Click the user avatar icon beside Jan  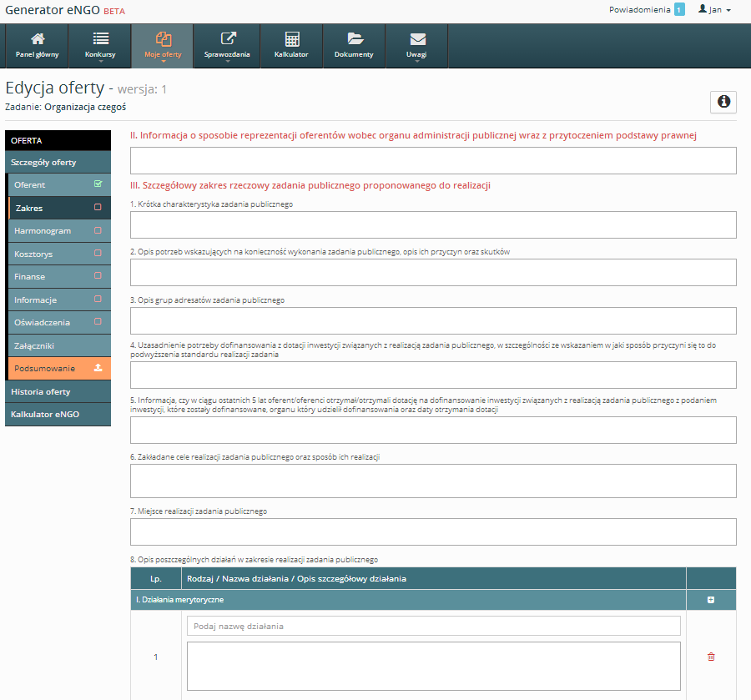702,8
